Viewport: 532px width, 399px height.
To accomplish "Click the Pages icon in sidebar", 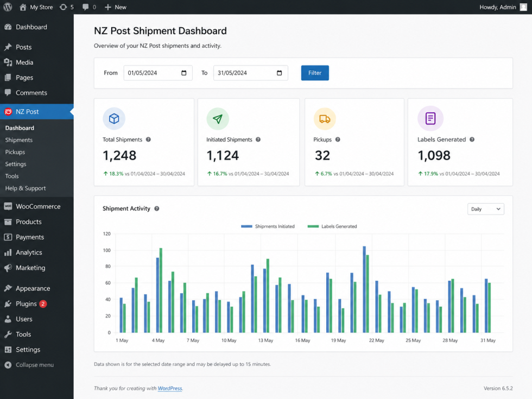I will click(8, 77).
